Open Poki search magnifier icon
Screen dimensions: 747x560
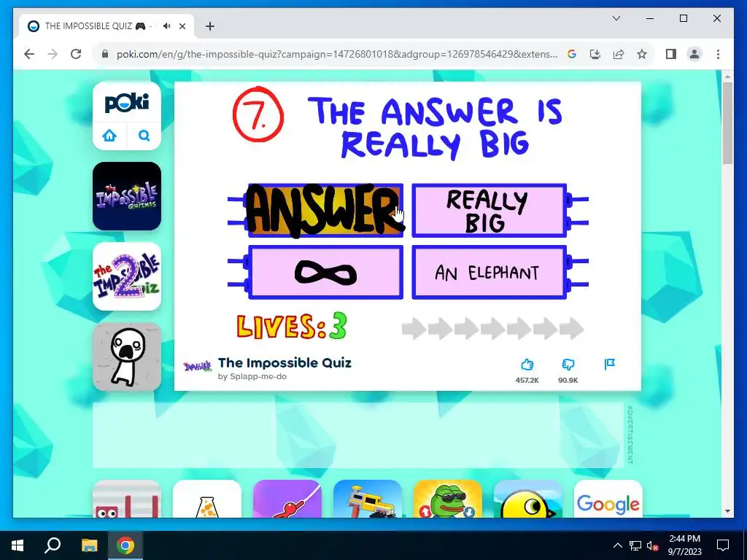click(144, 136)
